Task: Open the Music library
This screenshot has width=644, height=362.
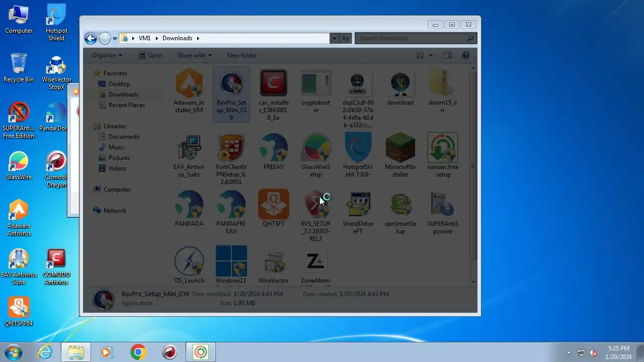Action: (x=116, y=147)
